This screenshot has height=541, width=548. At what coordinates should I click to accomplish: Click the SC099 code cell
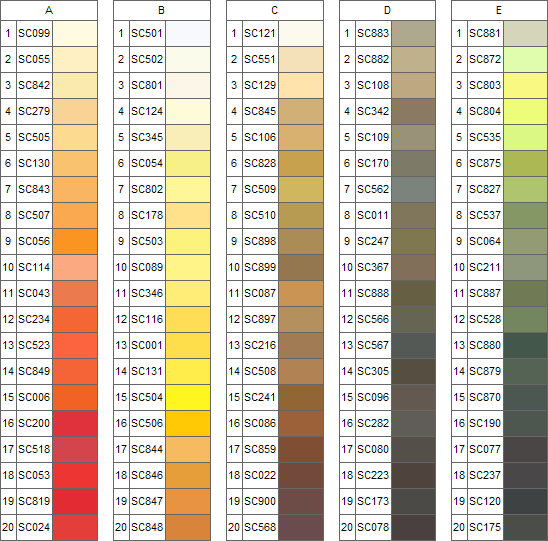coord(34,33)
